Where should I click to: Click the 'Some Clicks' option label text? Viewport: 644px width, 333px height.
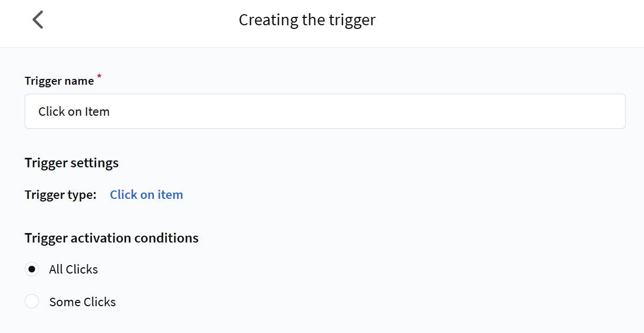[x=82, y=302]
